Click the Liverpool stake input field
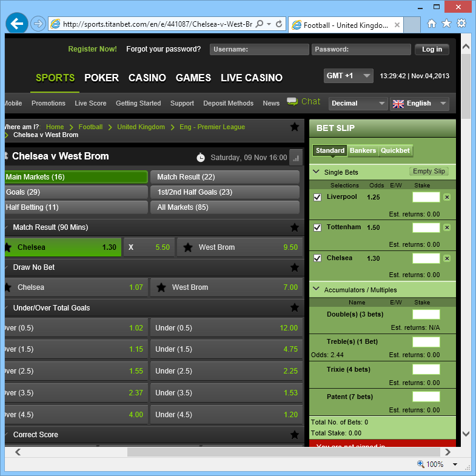 point(426,197)
